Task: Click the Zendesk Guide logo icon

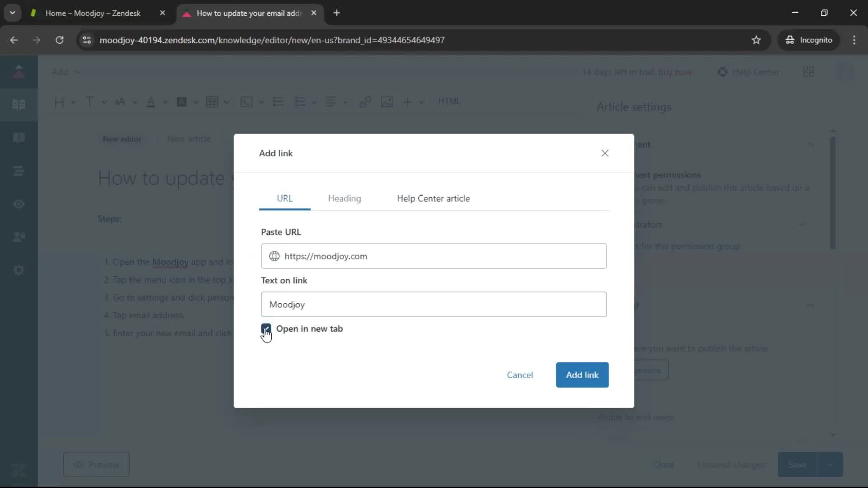Action: 19,71
